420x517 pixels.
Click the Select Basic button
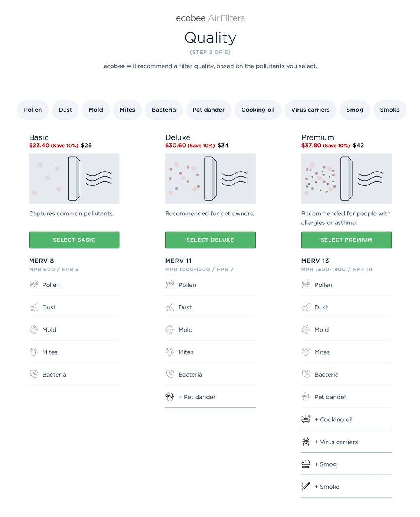74,240
